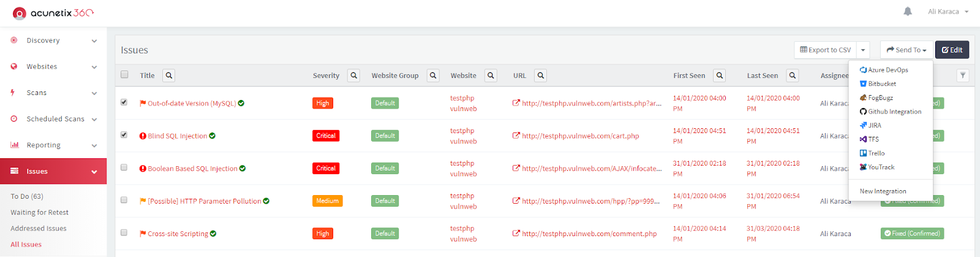Click external link icon for artists.php URL
Viewport: 980px width, 257px height.
(x=516, y=103)
